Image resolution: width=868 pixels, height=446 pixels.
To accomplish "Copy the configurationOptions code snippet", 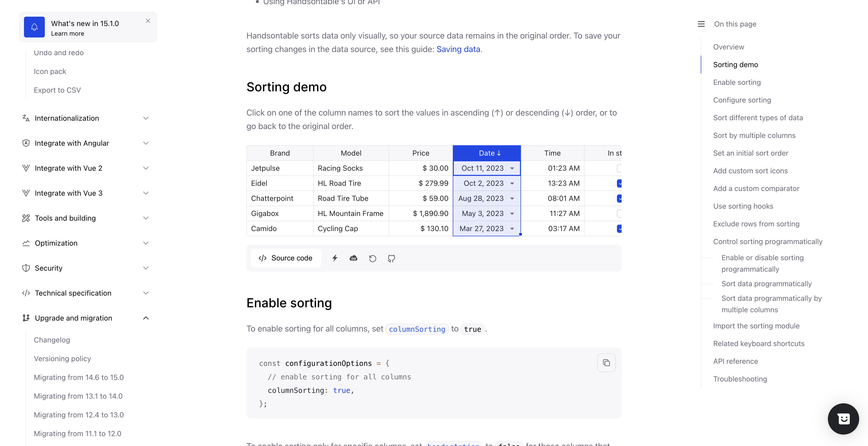I will coord(606,362).
